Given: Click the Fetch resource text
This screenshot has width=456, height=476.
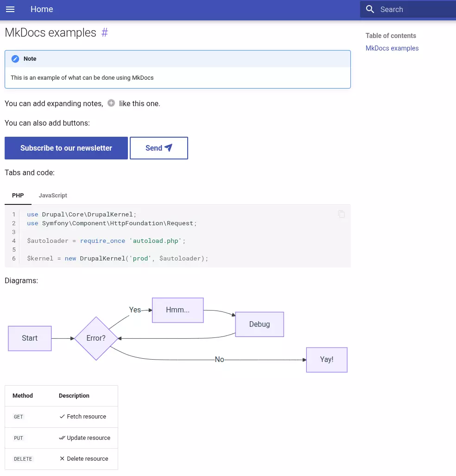Looking at the screenshot, I should [87, 417].
